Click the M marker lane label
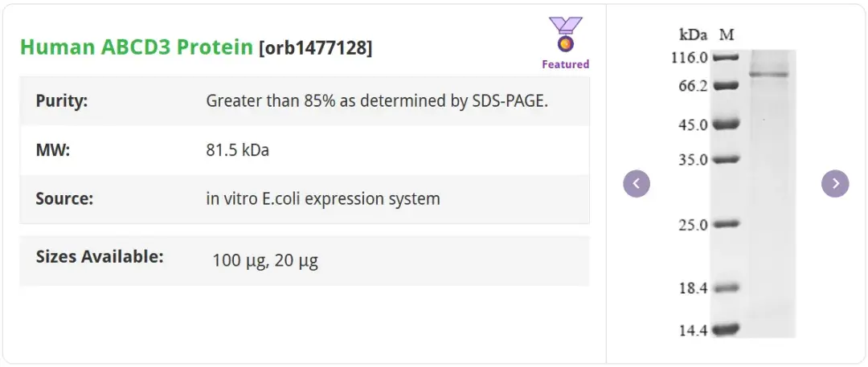The image size is (868, 367). pos(727,35)
